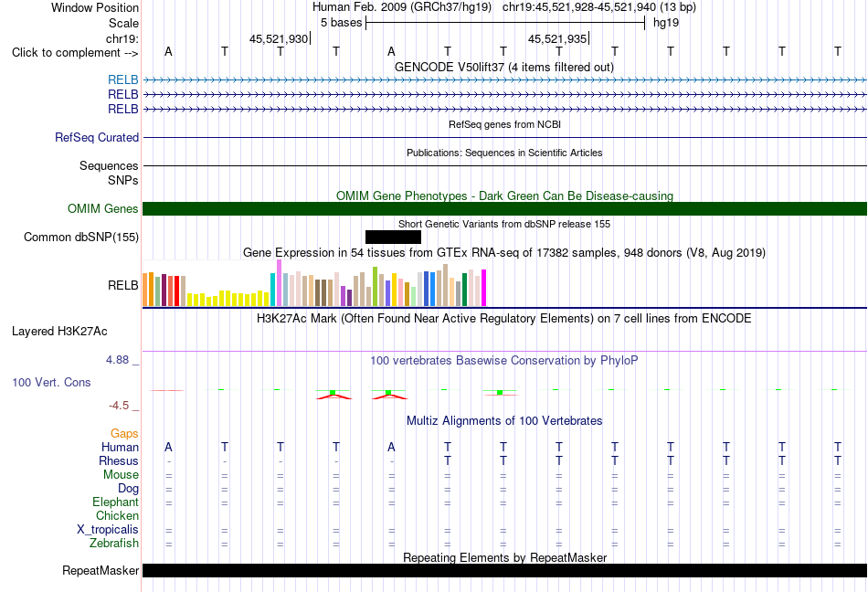
Task: Click the '5 bases' scale bar text
Action: tap(341, 23)
